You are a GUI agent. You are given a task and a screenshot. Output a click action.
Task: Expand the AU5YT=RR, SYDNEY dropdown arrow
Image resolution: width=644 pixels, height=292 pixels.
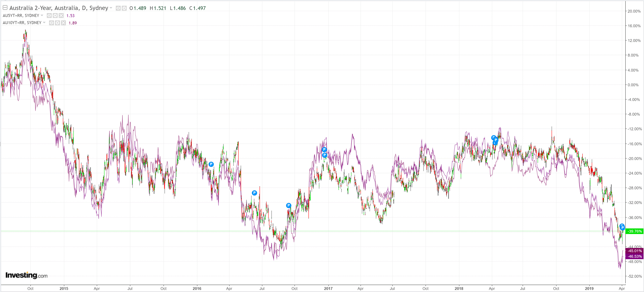pos(42,15)
